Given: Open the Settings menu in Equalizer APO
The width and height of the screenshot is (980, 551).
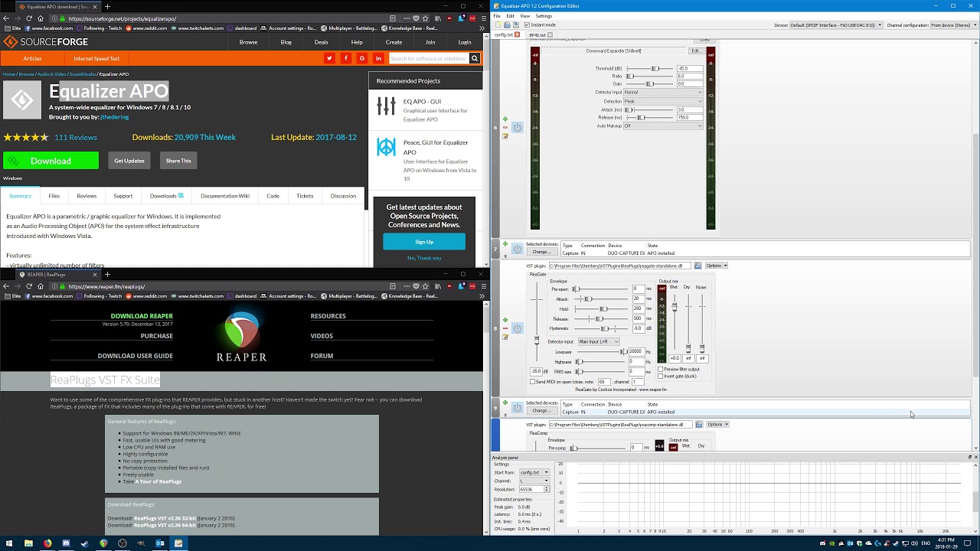Looking at the screenshot, I should pos(544,15).
